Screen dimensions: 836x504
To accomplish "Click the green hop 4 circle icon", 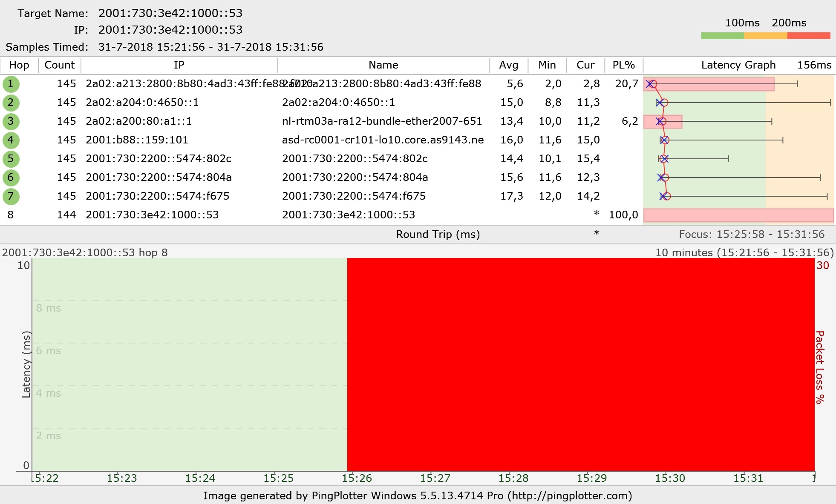I will (11, 140).
